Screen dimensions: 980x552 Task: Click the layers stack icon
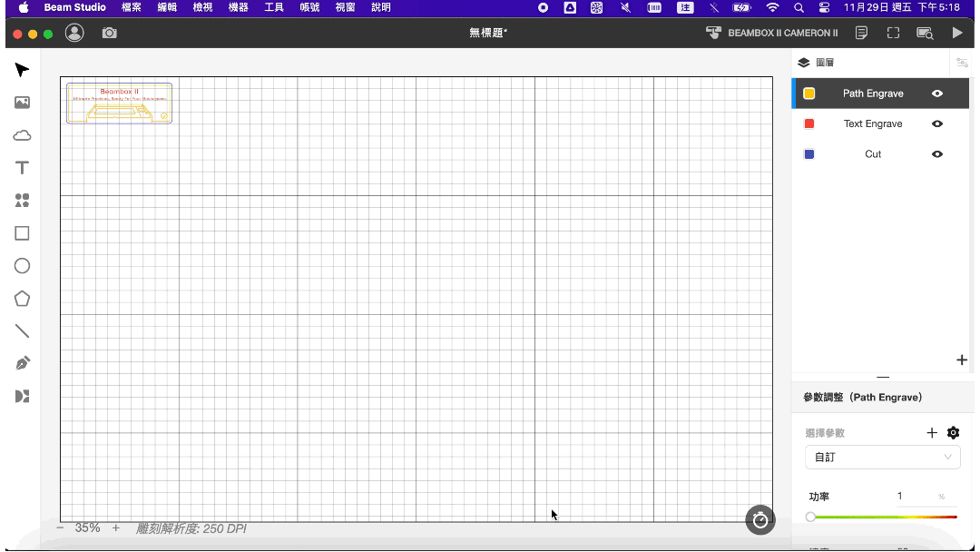(x=804, y=63)
